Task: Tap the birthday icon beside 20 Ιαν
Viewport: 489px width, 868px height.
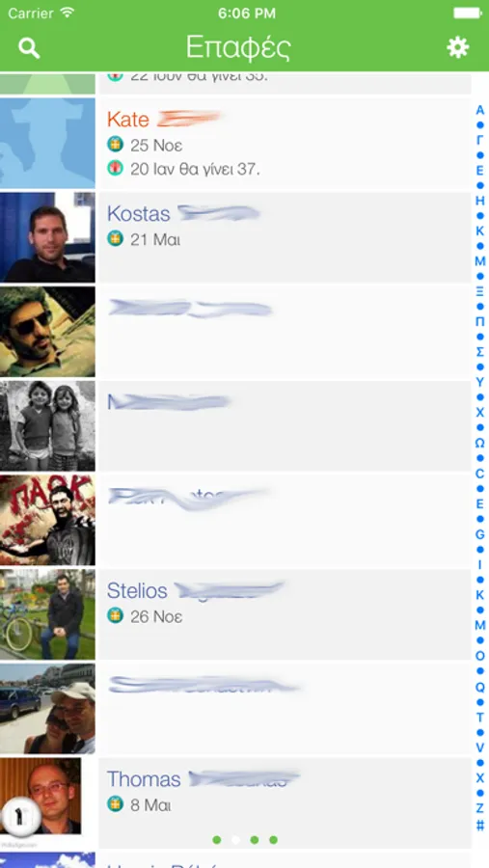Action: [115, 168]
